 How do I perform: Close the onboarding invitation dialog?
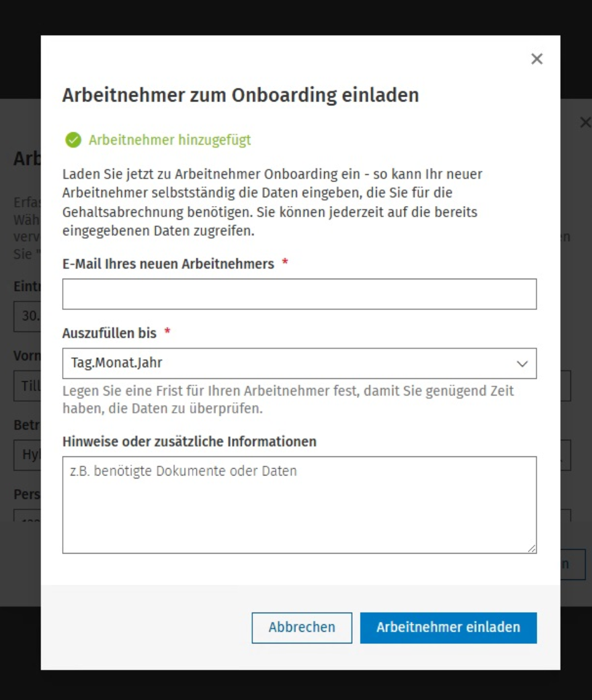tap(537, 59)
